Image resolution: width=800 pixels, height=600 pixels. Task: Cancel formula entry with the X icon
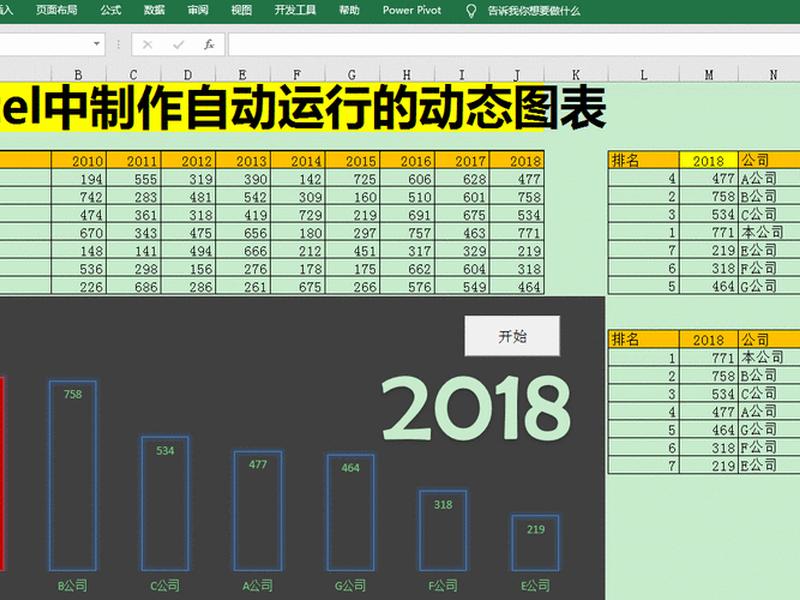click(147, 45)
